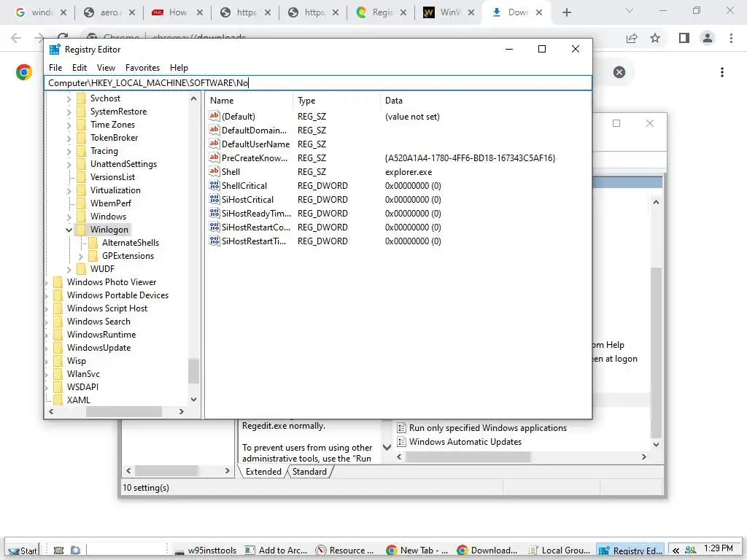
Task: Clear the downloads search with X icon
Action: (619, 72)
